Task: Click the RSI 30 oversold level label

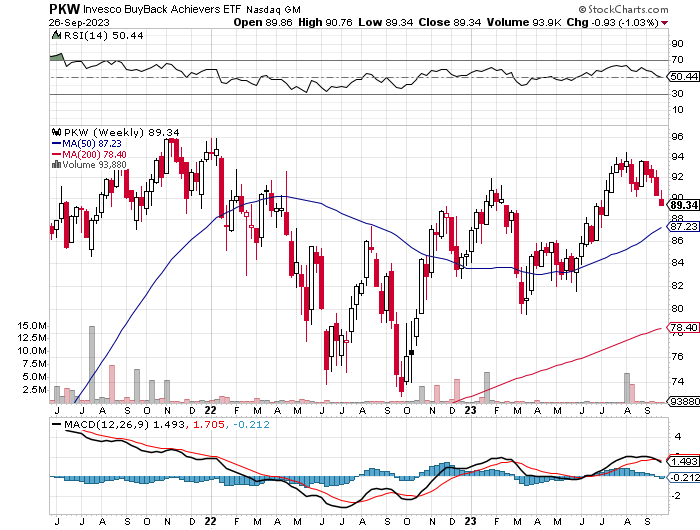Action: pyautogui.click(x=677, y=93)
